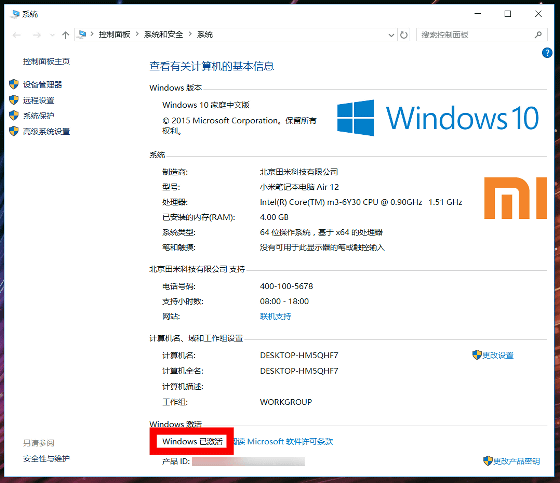The width and height of the screenshot is (560, 483).
Task: Click 系统和安全 in the breadcrumb path
Action: (x=164, y=35)
